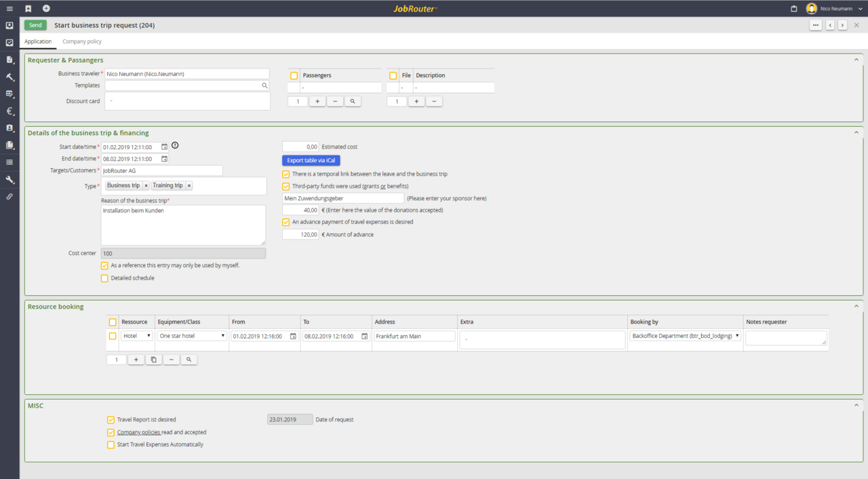The image size is (868, 479).
Task: Uncheck Company policies read and accepted
Action: (x=111, y=432)
